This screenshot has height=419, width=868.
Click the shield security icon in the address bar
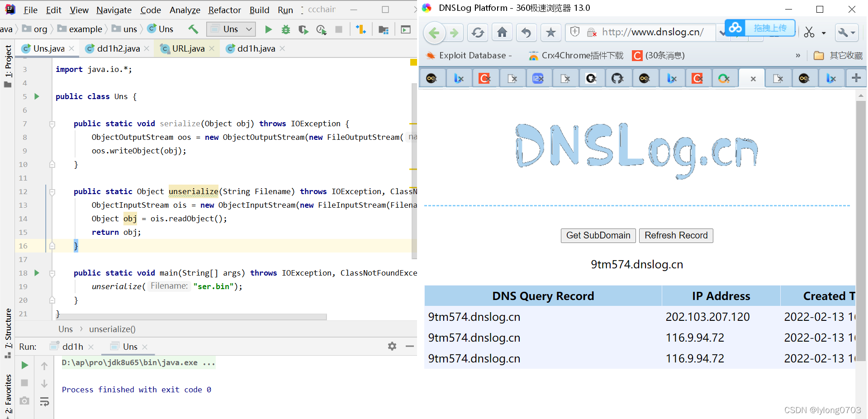coord(575,32)
